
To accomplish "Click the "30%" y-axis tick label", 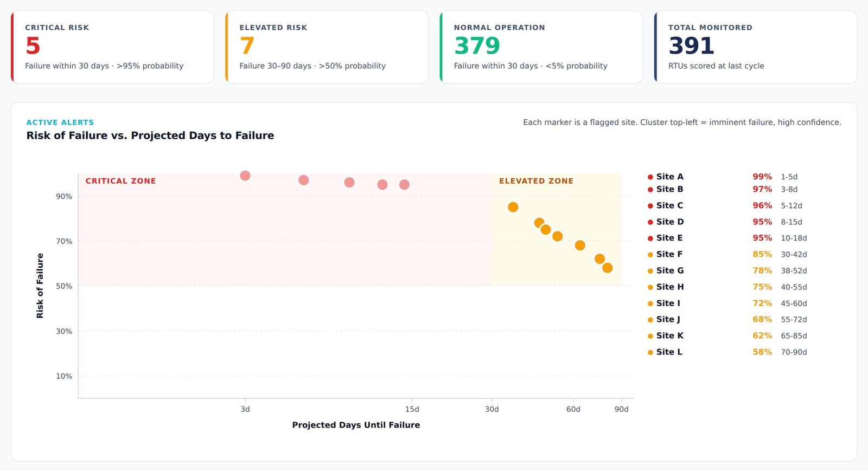I will coord(64,331).
